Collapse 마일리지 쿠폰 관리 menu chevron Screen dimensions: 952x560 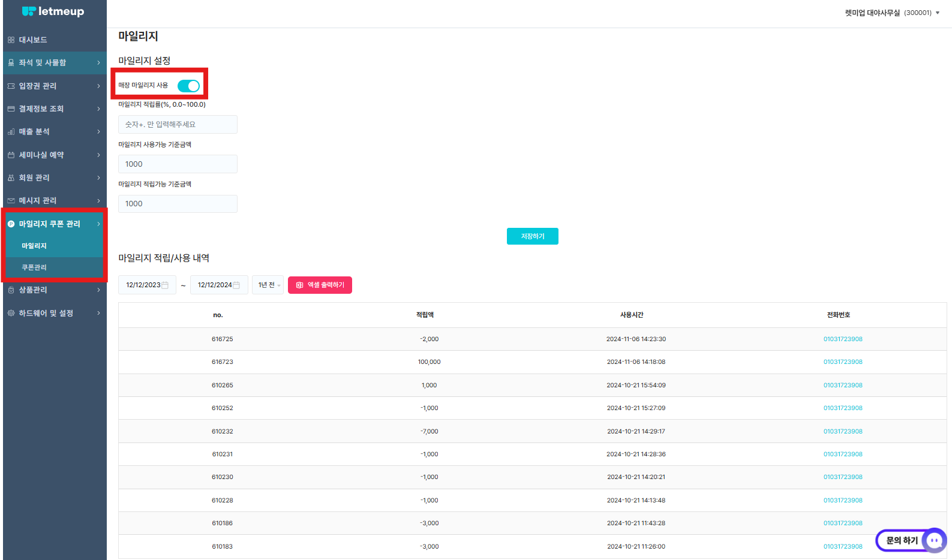point(98,224)
